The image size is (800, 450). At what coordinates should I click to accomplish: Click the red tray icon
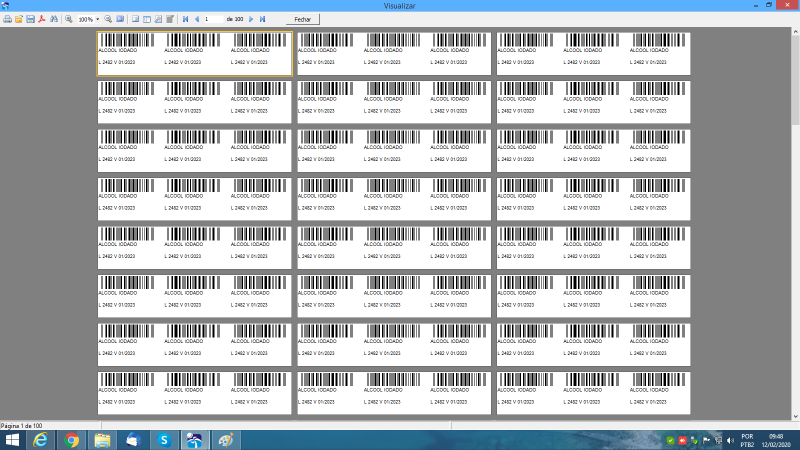pyautogui.click(x=682, y=440)
